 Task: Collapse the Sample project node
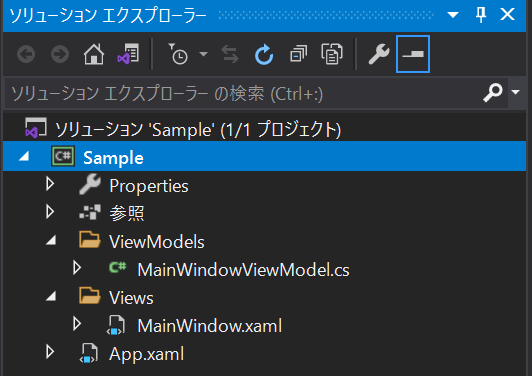[x=24, y=156]
